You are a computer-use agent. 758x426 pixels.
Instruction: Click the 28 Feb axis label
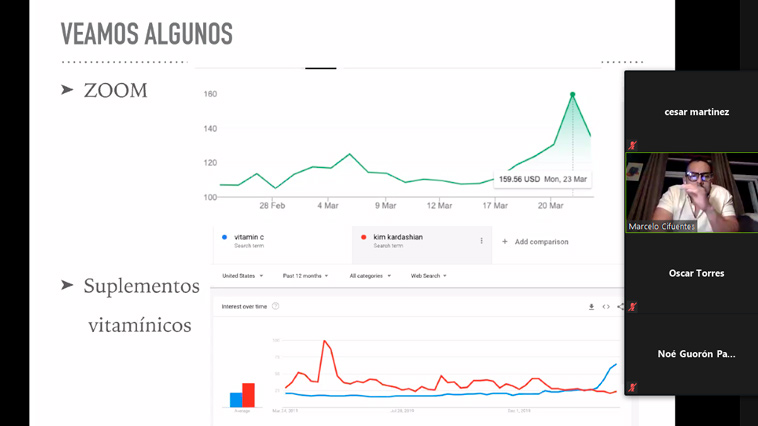(272, 206)
